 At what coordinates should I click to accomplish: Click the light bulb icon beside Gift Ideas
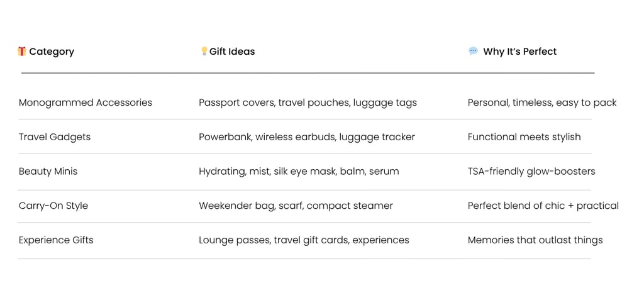point(204,51)
